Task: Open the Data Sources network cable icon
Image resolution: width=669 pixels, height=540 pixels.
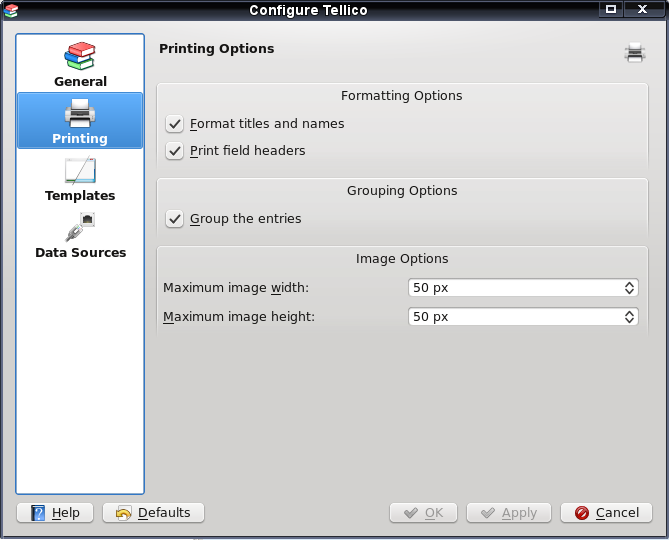Action: [80, 227]
